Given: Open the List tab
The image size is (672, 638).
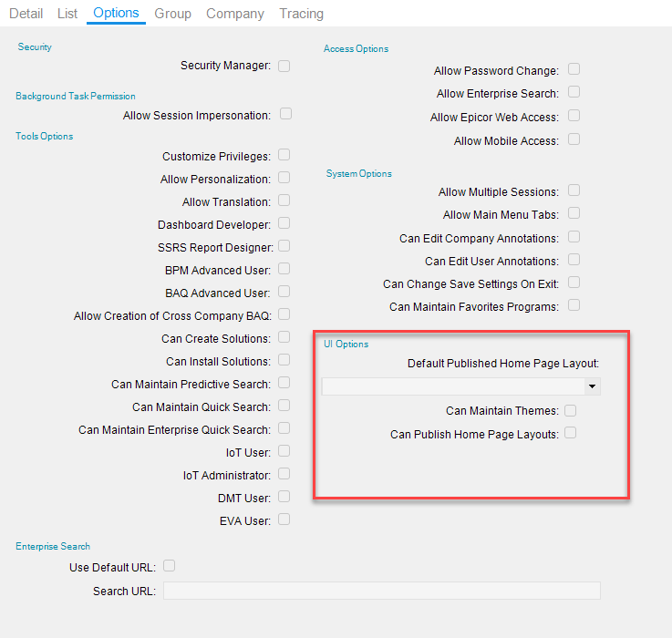Looking at the screenshot, I should point(67,14).
